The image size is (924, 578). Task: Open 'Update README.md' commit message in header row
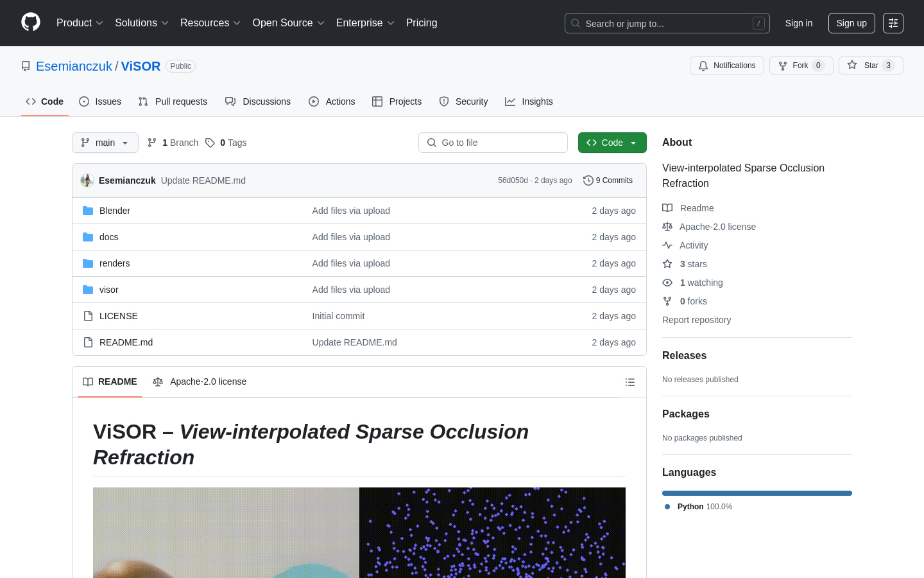coord(203,180)
